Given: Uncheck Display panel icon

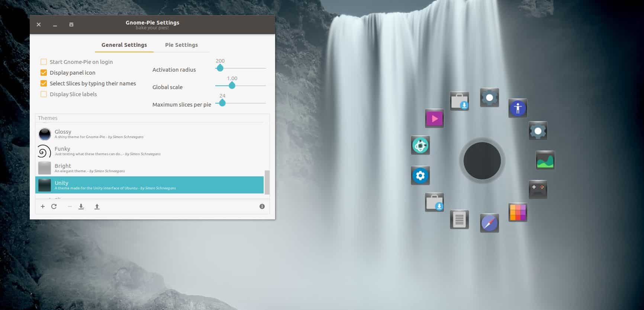Looking at the screenshot, I should pos(44,73).
